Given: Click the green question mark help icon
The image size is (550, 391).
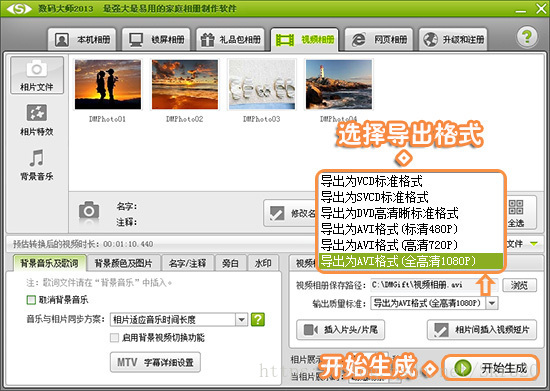Looking at the screenshot, I should [x=527, y=37].
